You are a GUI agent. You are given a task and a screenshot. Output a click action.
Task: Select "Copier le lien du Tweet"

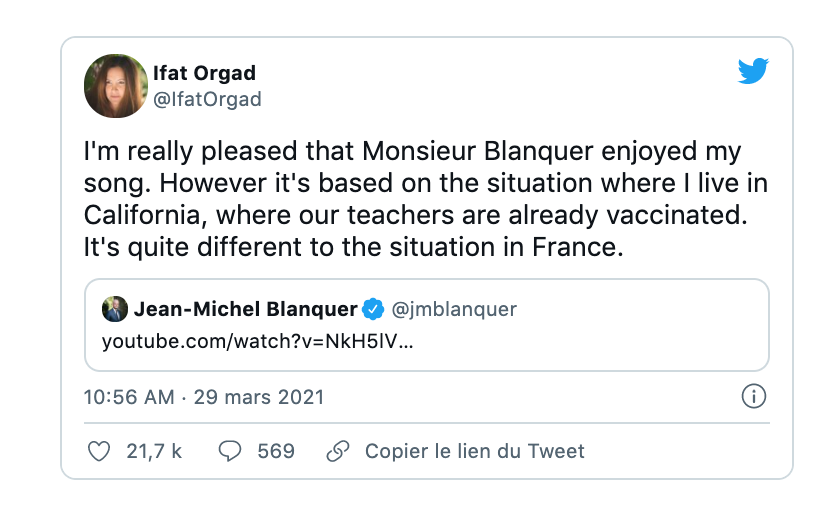point(474,451)
